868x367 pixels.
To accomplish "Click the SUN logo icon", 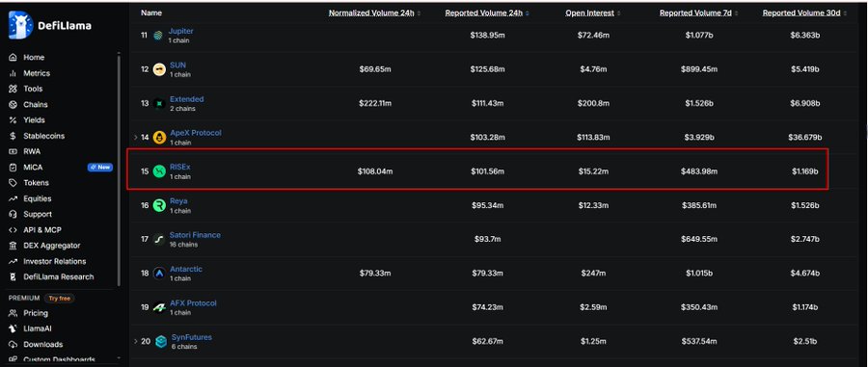I will tap(159, 69).
